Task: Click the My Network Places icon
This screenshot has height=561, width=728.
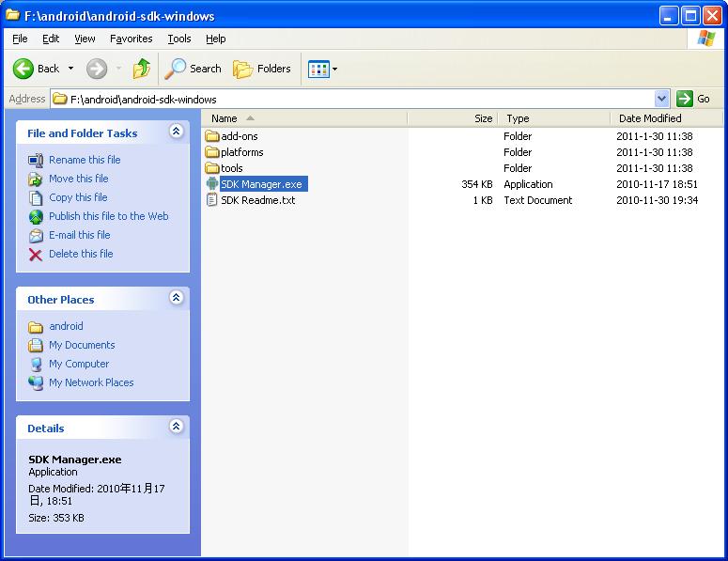Action: pos(36,383)
